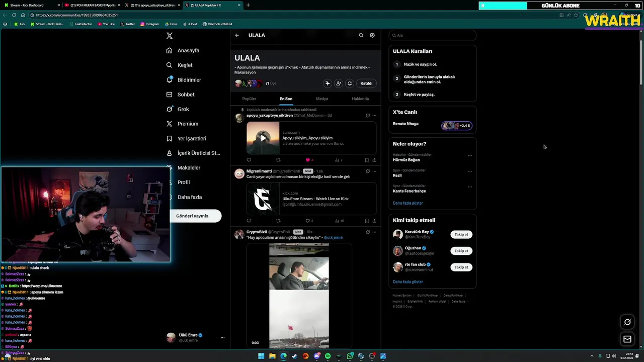Open Makaleler in the sidebar
The height and width of the screenshot is (362, 644).
pos(183,167)
